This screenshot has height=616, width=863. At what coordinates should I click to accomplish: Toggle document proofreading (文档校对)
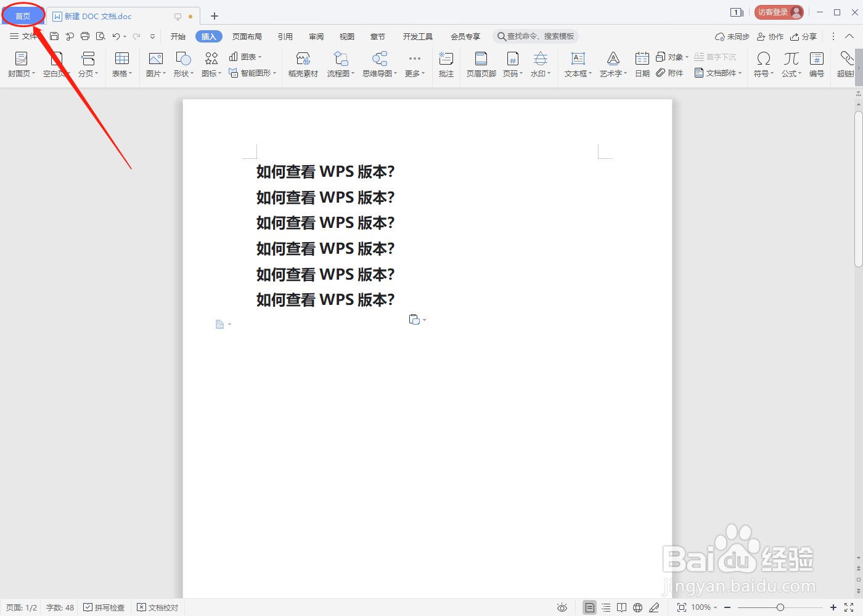point(158,607)
